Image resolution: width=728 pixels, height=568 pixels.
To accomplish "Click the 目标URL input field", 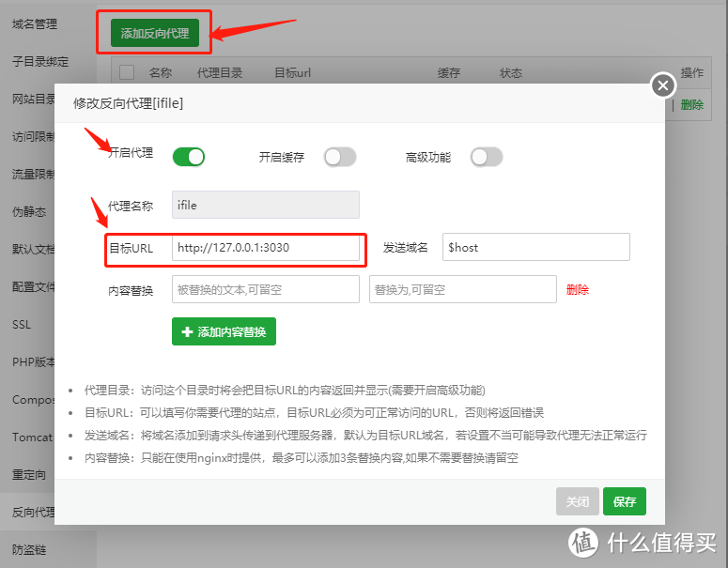I will (x=266, y=247).
